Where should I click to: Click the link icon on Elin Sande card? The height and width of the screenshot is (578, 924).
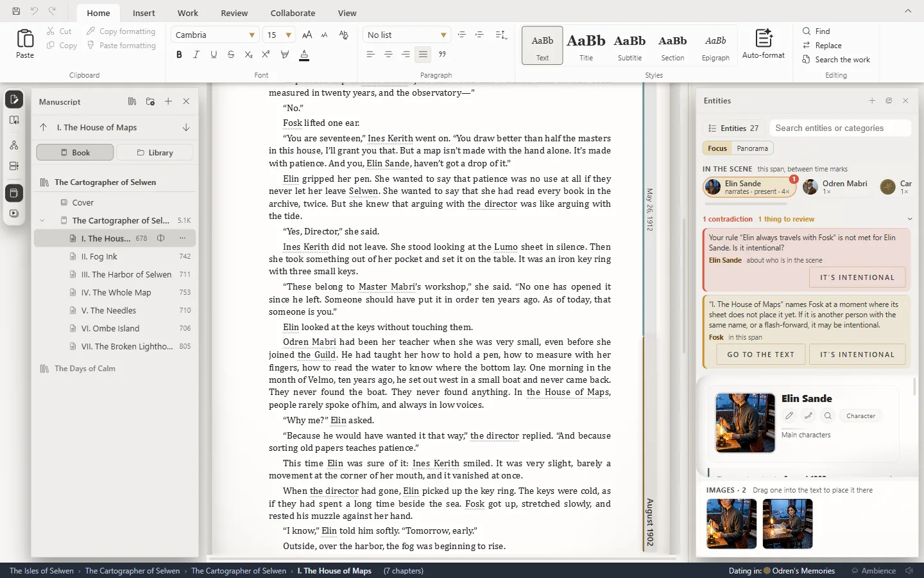pos(809,416)
